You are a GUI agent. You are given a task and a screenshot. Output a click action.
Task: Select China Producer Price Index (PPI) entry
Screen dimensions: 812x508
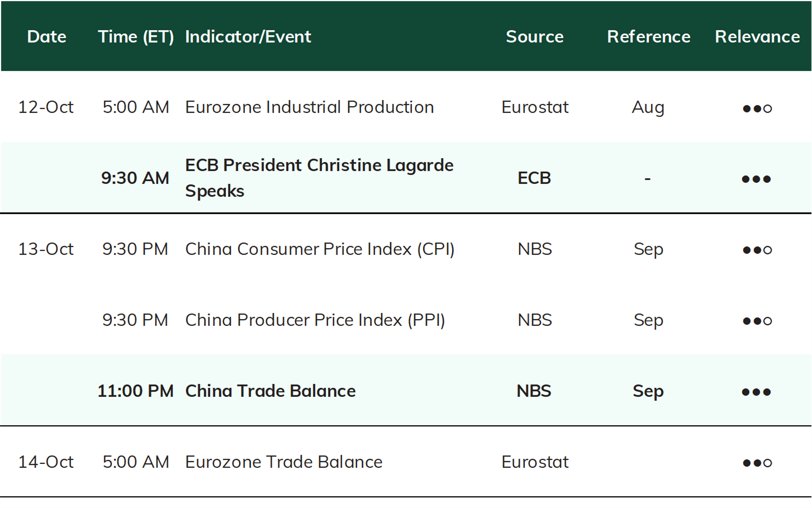coord(315,320)
